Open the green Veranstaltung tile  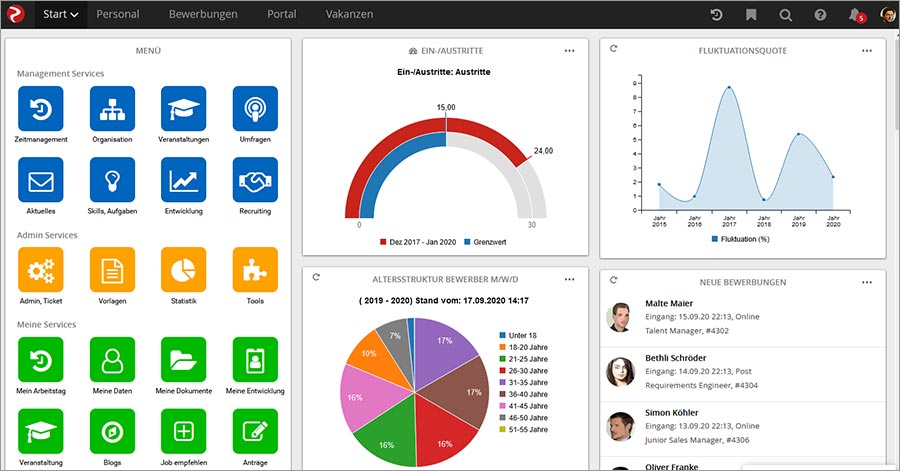[41, 431]
